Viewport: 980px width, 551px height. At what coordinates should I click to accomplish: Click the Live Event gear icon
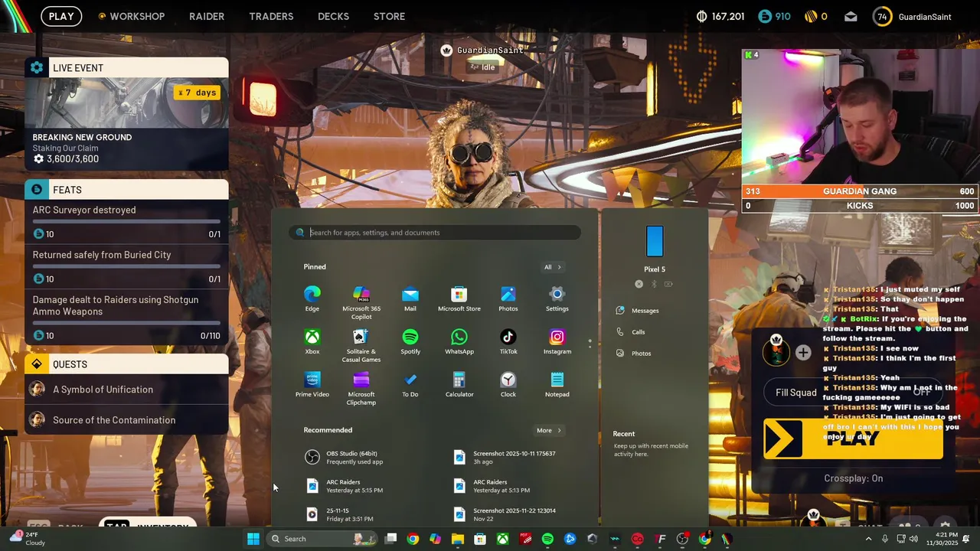pyautogui.click(x=37, y=67)
